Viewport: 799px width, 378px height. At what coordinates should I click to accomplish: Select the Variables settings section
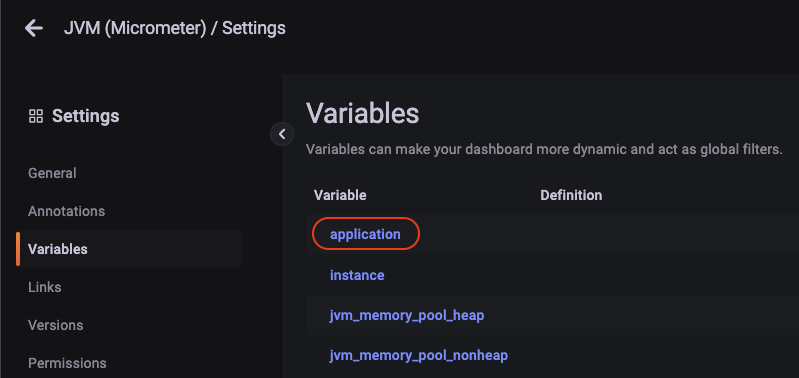pos(129,249)
